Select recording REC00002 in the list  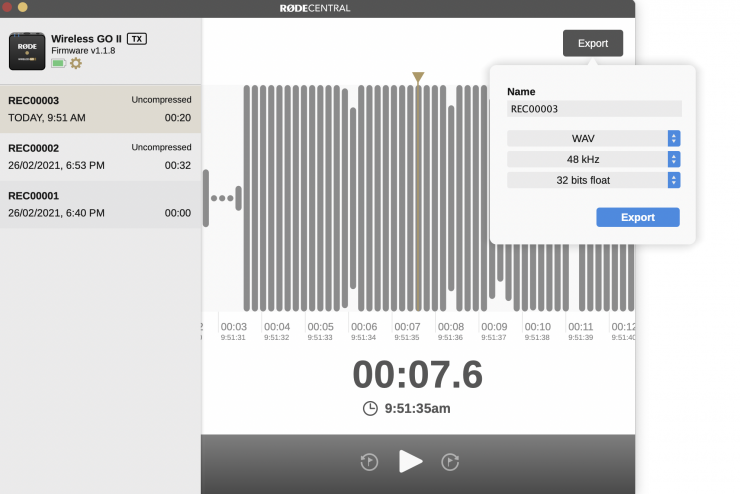point(100,156)
